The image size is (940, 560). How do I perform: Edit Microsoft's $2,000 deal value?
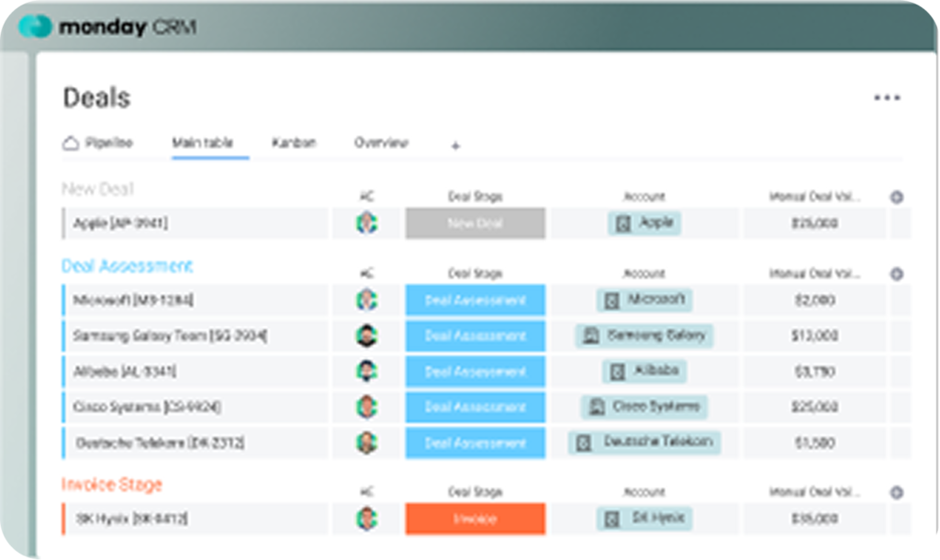(x=815, y=300)
